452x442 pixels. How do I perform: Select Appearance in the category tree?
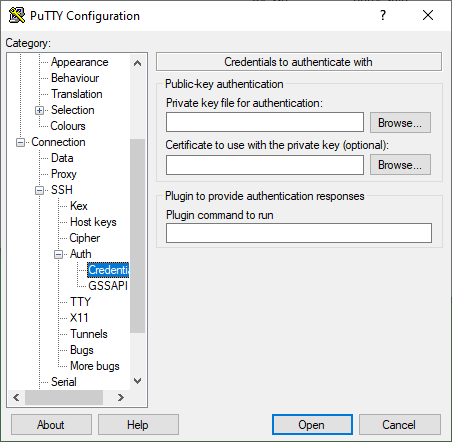(80, 62)
